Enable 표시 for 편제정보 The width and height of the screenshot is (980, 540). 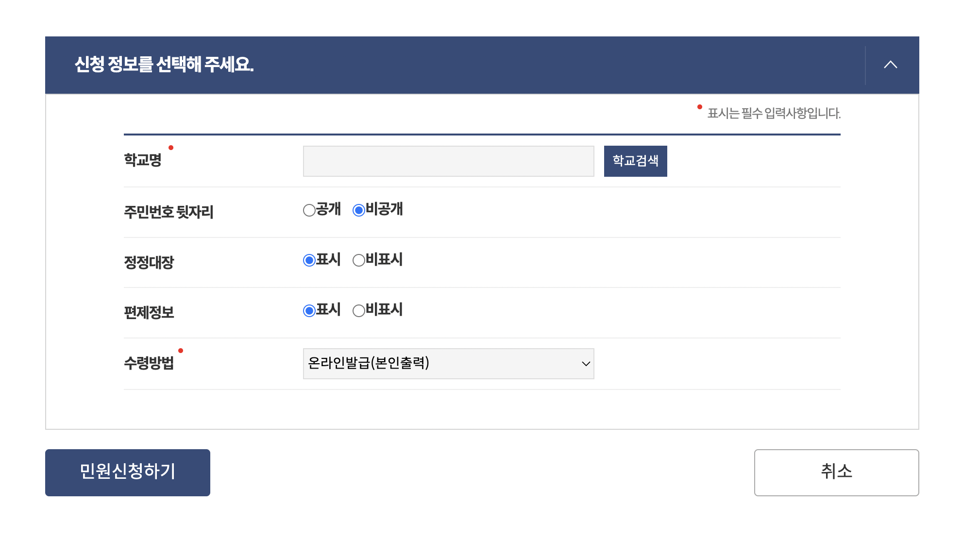tap(309, 311)
